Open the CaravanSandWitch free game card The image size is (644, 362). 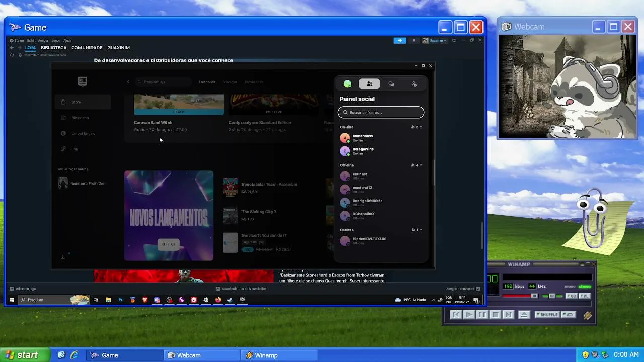(179, 113)
